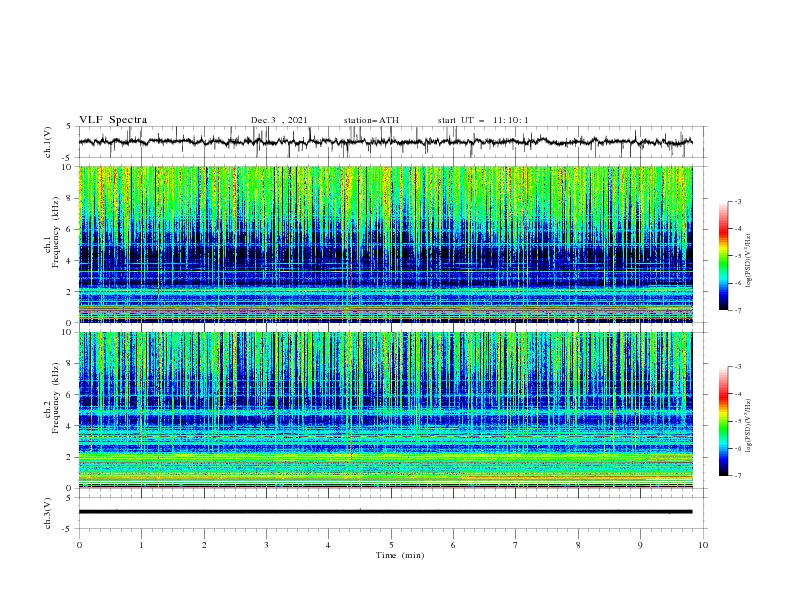Click the ch.2 "Frequency (kHz)" axis label
The width and height of the screenshot is (792, 612).
[56, 398]
